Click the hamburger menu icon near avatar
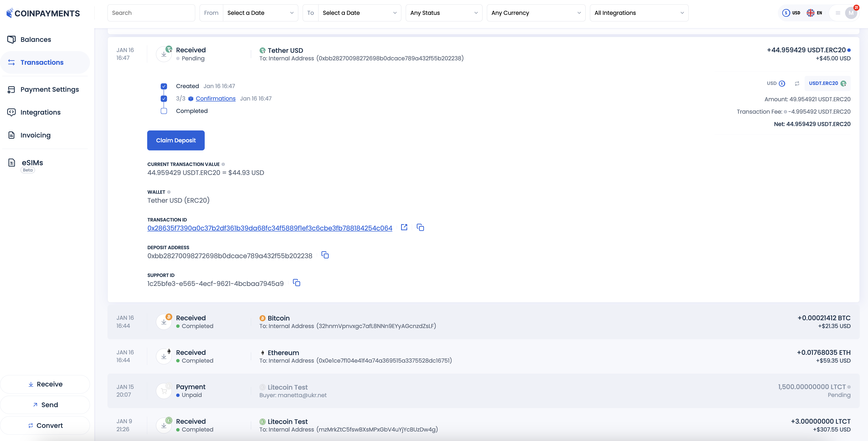This screenshot has height=441, width=868. 838,13
